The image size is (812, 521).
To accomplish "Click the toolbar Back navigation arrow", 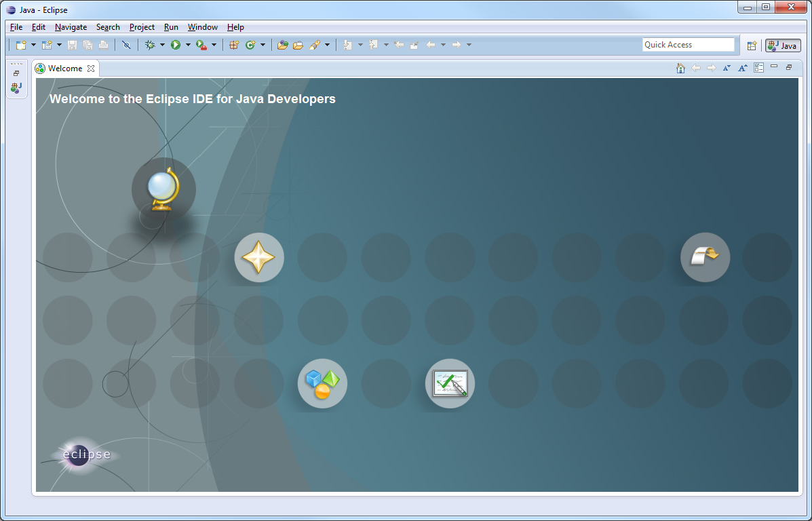I will (431, 45).
